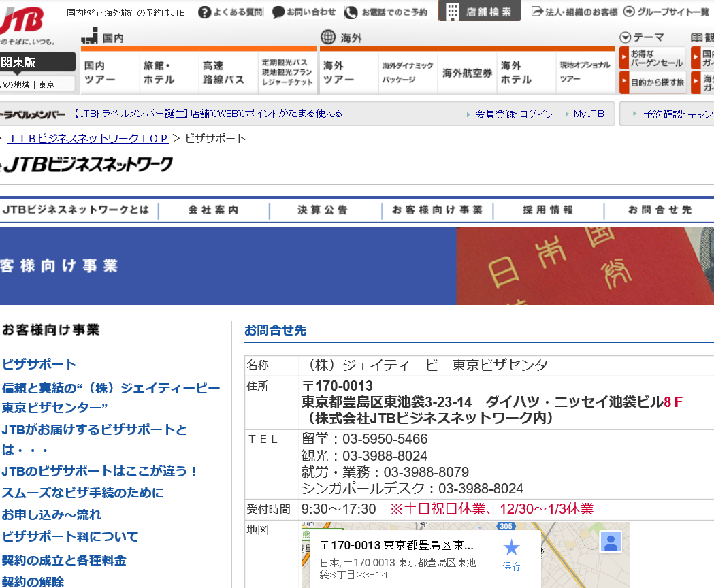Open JTBがお届けするビザサポートとは sidebar link
Viewport: 714px width, 588px height.
95,440
